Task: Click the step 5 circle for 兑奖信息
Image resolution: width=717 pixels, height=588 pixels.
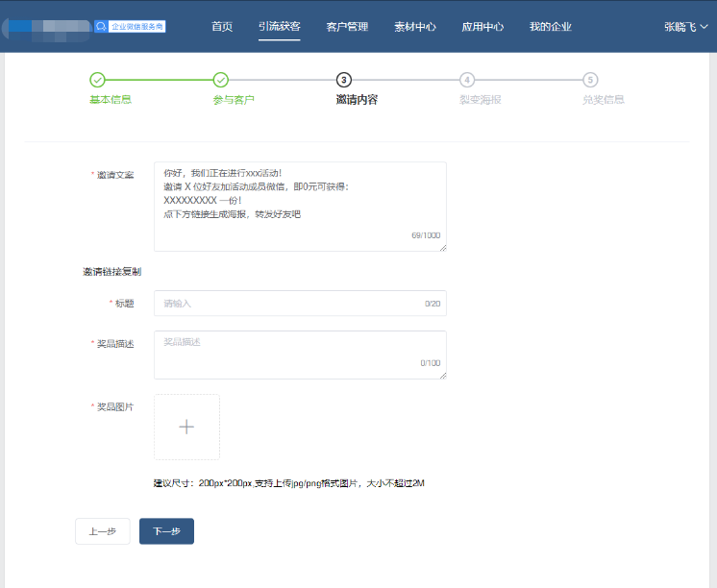Action: 590,80
